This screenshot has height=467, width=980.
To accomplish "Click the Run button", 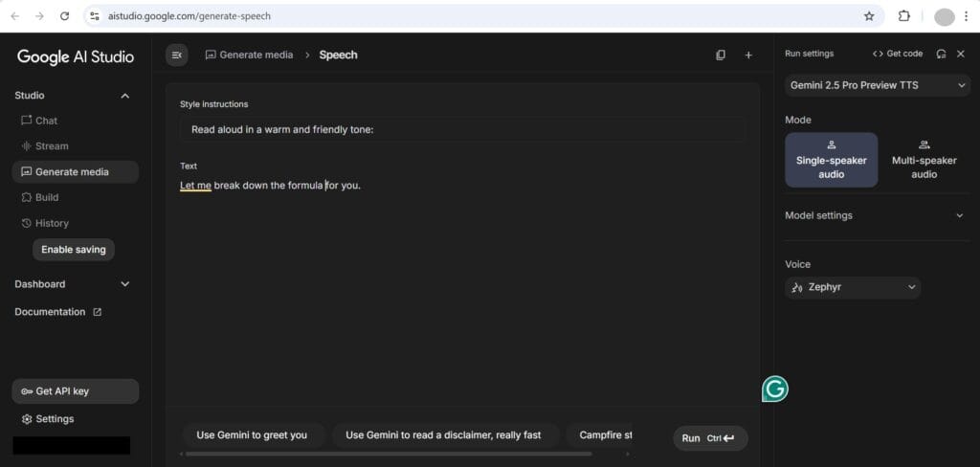I will click(709, 437).
